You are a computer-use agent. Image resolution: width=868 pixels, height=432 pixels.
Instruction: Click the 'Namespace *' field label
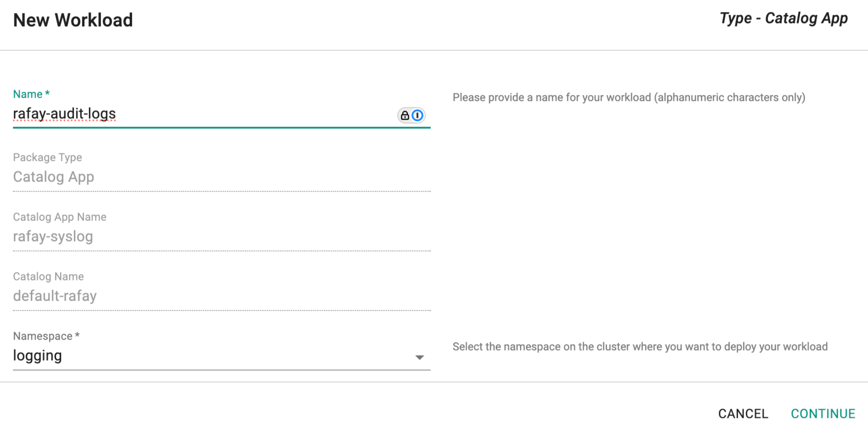click(x=46, y=336)
